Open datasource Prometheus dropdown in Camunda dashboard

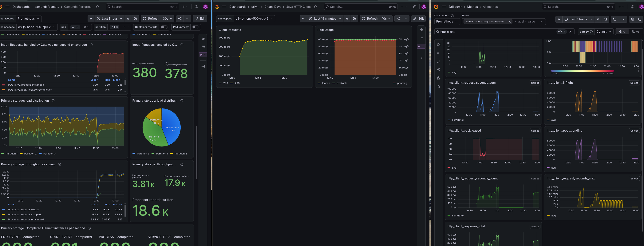[29, 18]
